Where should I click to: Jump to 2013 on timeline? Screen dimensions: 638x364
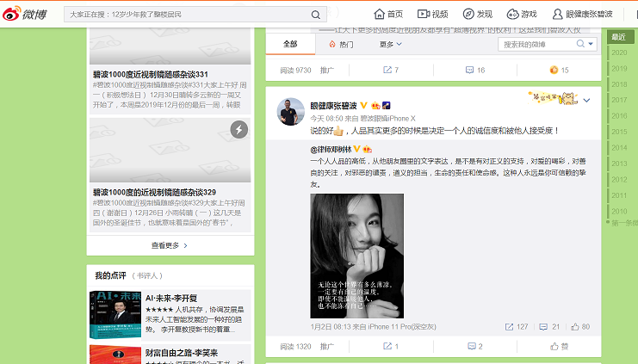tap(619, 163)
